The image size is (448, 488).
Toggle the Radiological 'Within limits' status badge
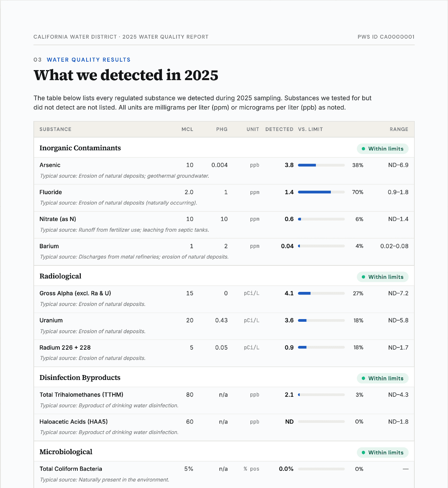[383, 277]
